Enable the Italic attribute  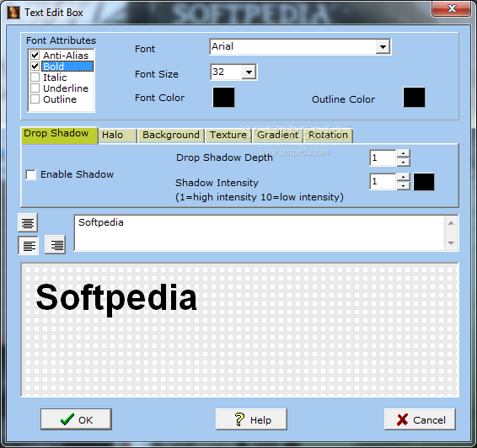click(35, 77)
